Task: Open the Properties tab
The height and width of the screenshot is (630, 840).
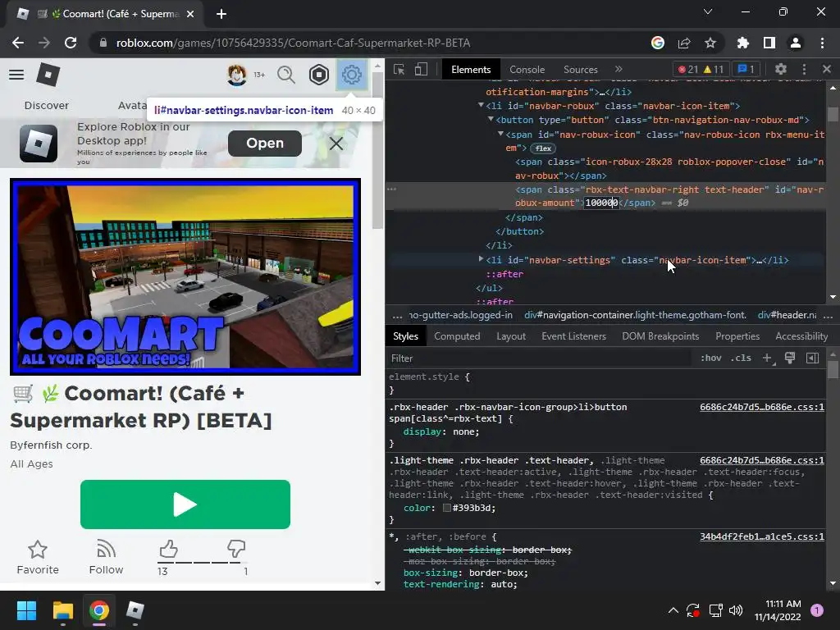Action: click(737, 336)
